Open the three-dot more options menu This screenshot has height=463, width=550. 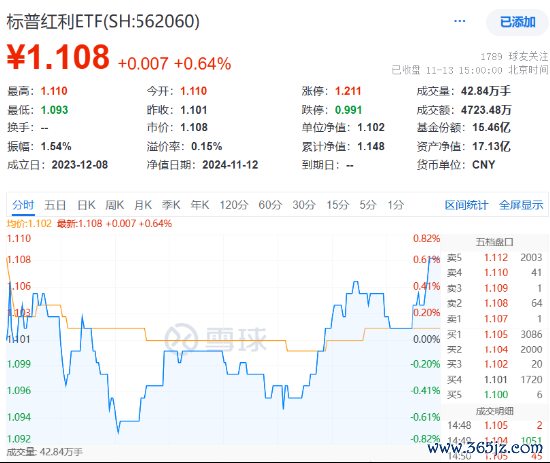point(459,21)
